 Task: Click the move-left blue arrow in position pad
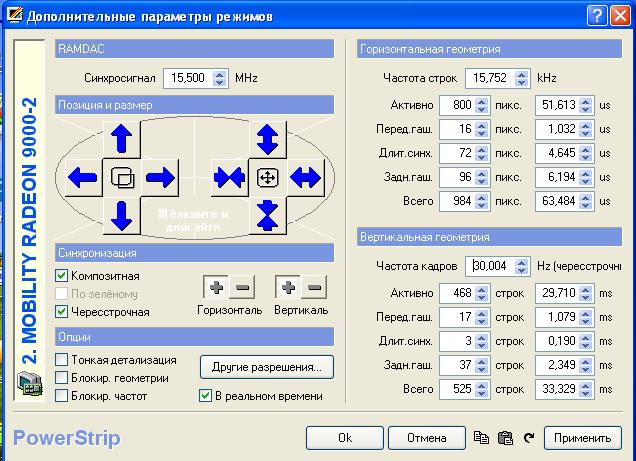tap(83, 178)
